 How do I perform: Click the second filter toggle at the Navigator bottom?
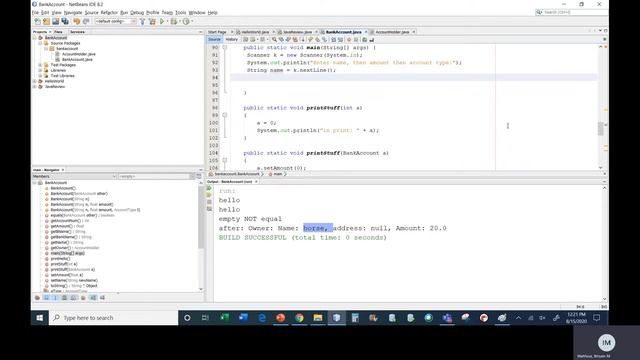click(47, 298)
